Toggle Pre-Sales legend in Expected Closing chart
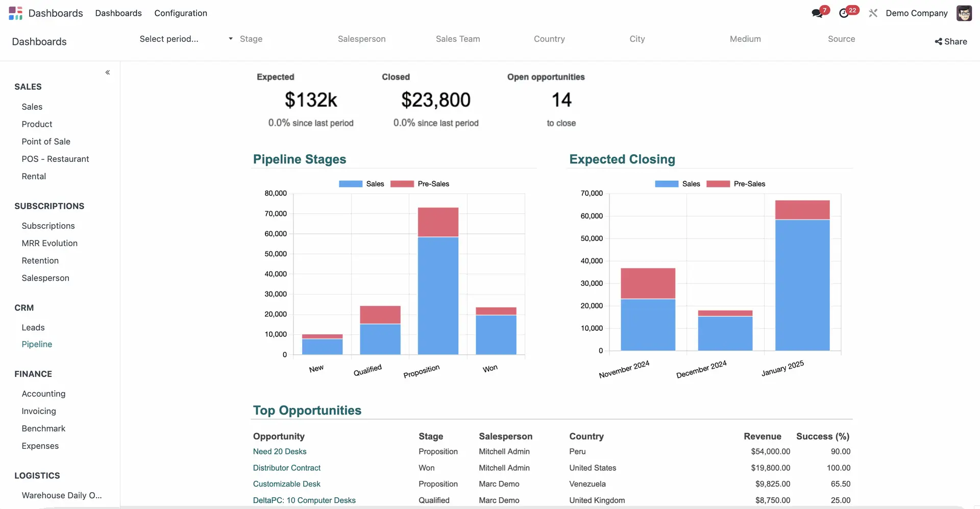The image size is (980, 509). coord(736,184)
